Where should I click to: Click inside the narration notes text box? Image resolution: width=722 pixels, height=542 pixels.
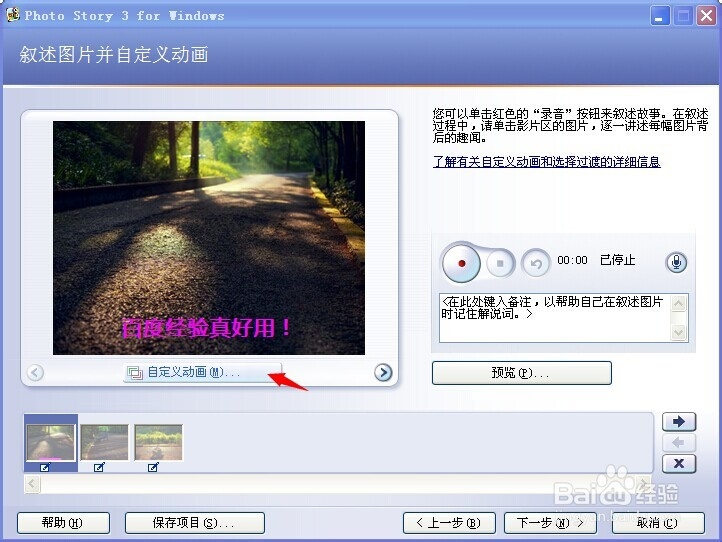pyautogui.click(x=555, y=318)
